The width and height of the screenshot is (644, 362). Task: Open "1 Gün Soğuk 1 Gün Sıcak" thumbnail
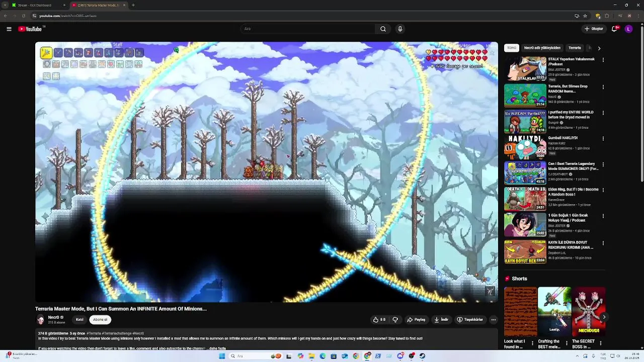[525, 225]
